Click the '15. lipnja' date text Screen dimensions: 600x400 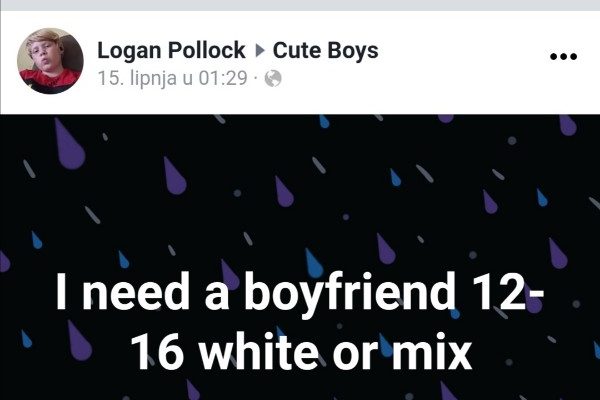pyautogui.click(x=137, y=79)
